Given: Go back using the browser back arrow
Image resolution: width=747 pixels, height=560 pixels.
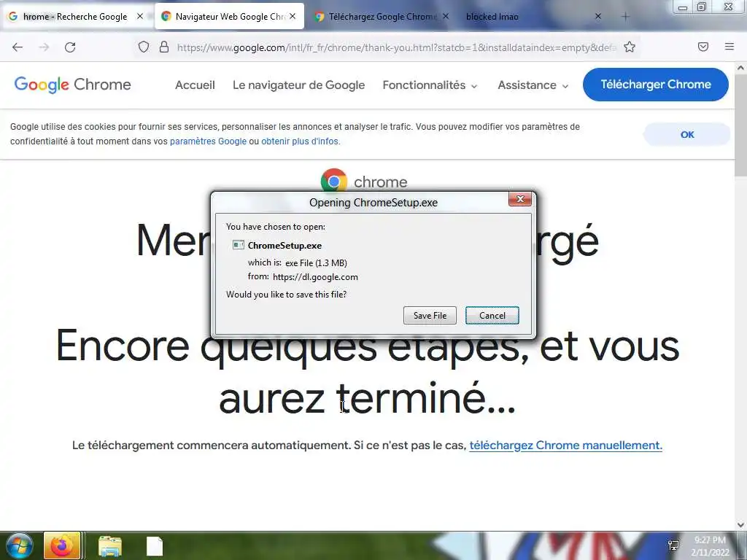Looking at the screenshot, I should (18, 47).
